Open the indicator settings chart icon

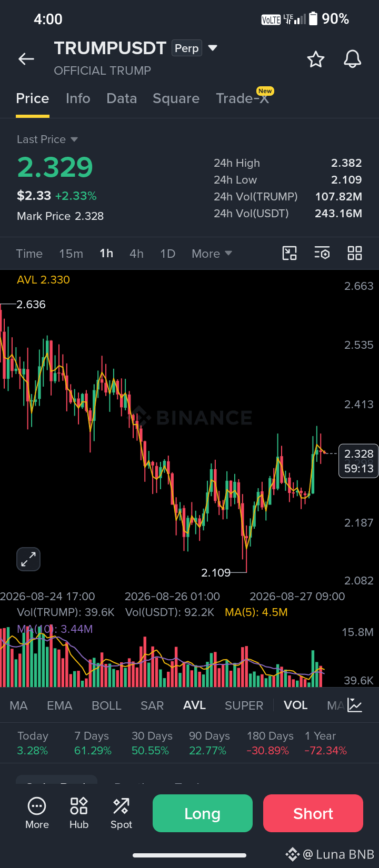tap(355, 705)
